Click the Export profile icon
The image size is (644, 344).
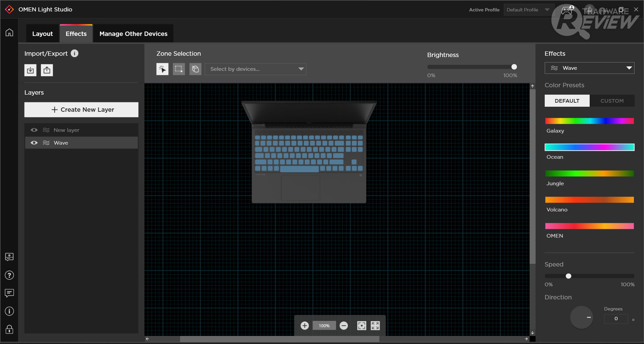(x=47, y=70)
